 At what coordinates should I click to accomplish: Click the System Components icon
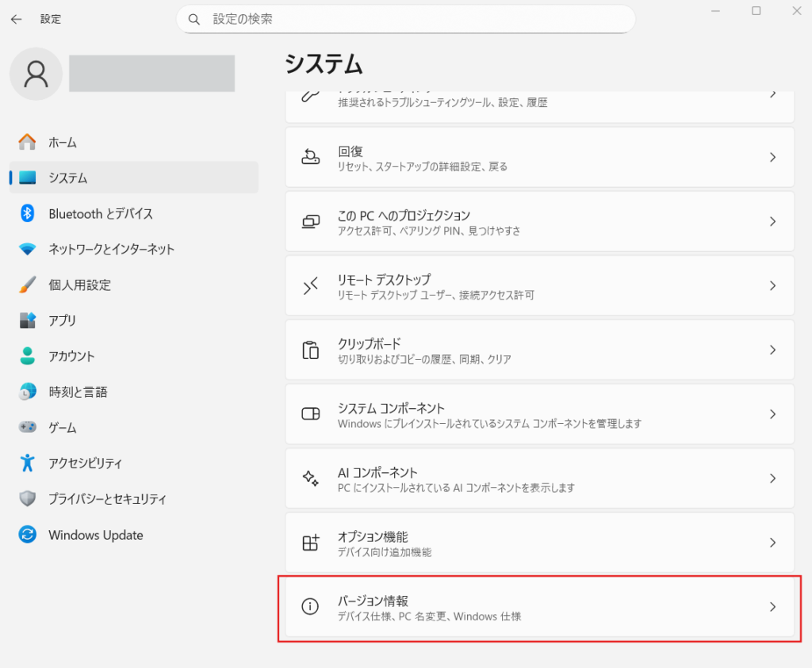[x=310, y=414]
